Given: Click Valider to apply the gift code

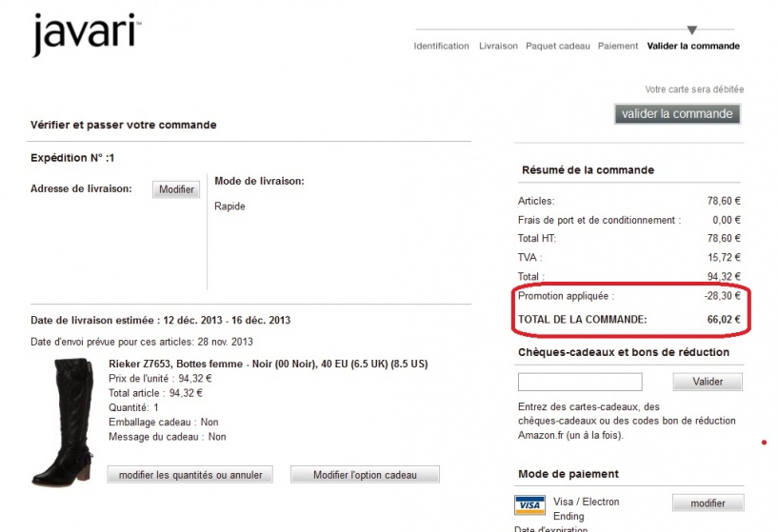Looking at the screenshot, I should coord(708,382).
